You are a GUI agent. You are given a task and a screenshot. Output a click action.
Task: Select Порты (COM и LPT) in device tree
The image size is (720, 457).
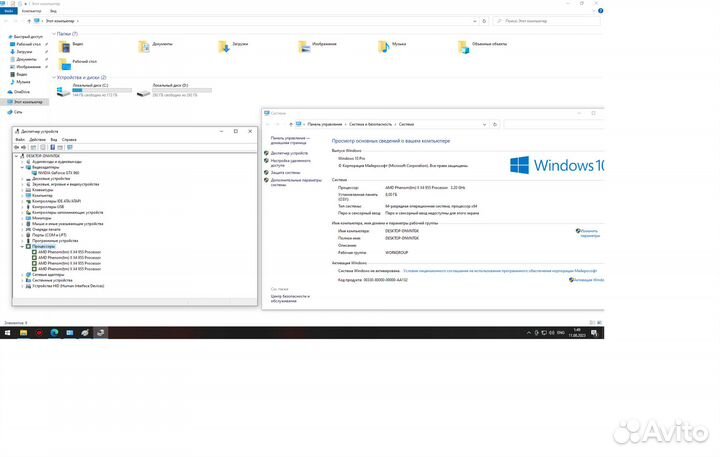pyautogui.click(x=49, y=235)
